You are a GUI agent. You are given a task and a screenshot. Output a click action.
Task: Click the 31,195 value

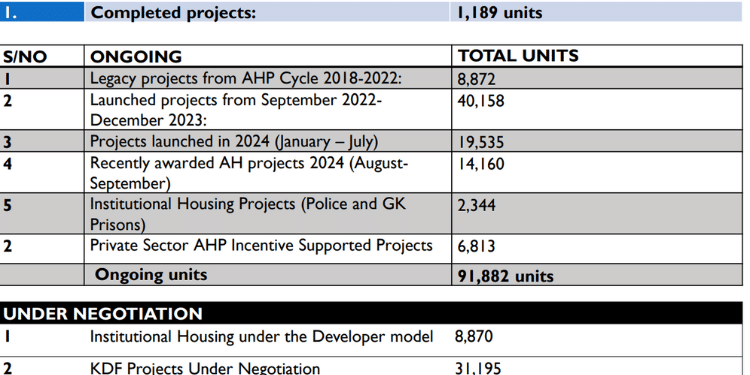pos(478,368)
